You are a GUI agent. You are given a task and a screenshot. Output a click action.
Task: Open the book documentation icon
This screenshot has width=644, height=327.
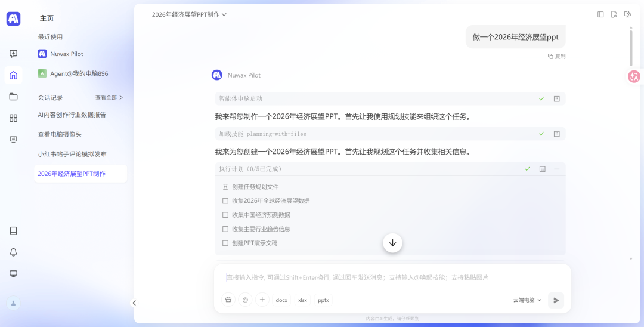(x=13, y=231)
